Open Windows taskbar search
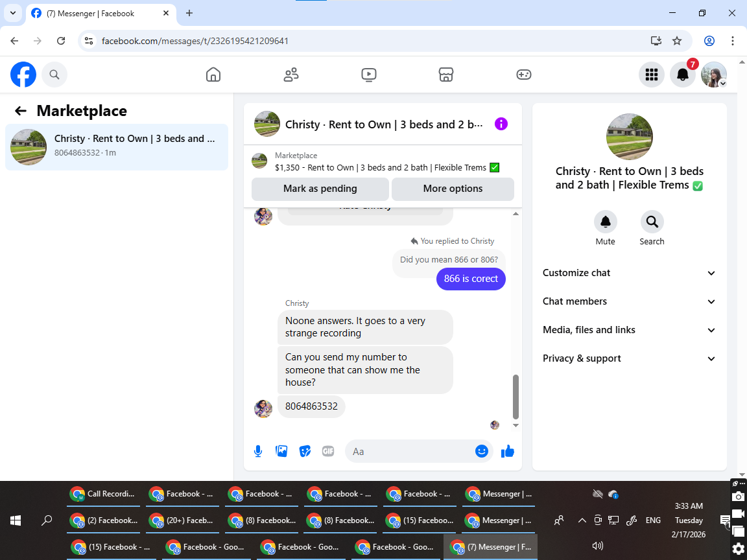Screen dimensions: 747x560 pyautogui.click(x=47, y=520)
